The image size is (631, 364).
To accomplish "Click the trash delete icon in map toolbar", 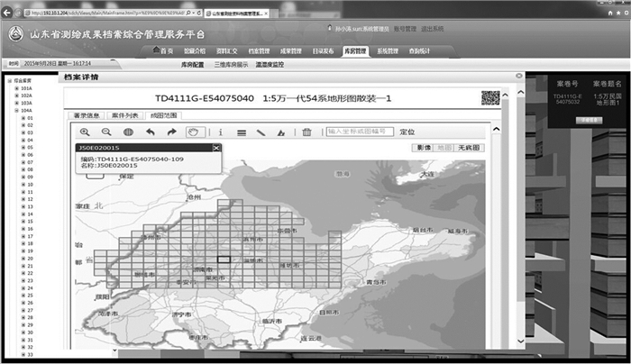I will point(306,132).
